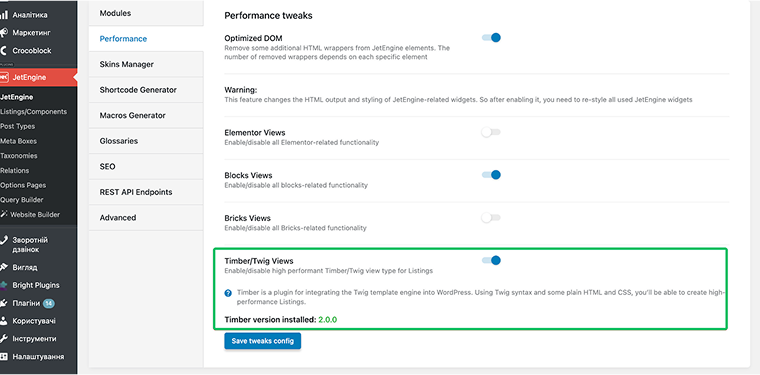
Task: Turn off the Blocks Views toggle
Action: 491,175
